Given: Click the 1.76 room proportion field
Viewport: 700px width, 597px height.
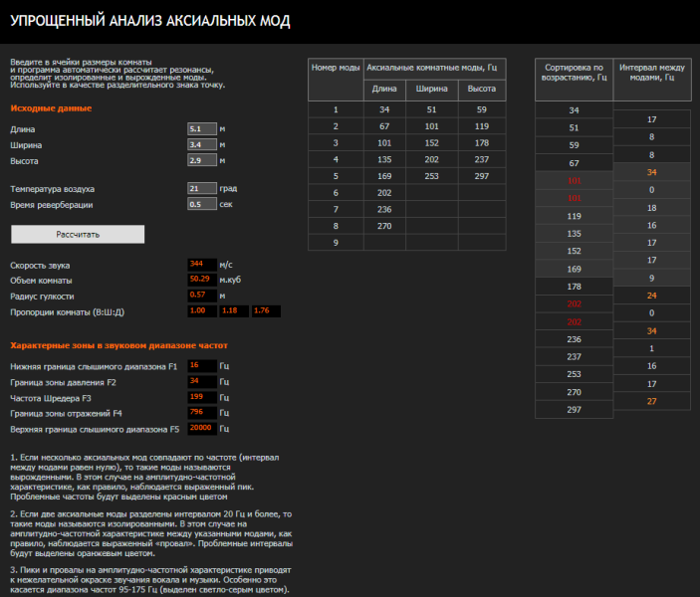Looking at the screenshot, I should [266, 311].
